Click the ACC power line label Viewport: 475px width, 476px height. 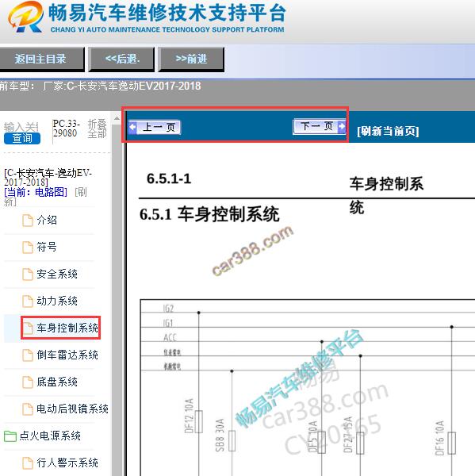pos(170,338)
